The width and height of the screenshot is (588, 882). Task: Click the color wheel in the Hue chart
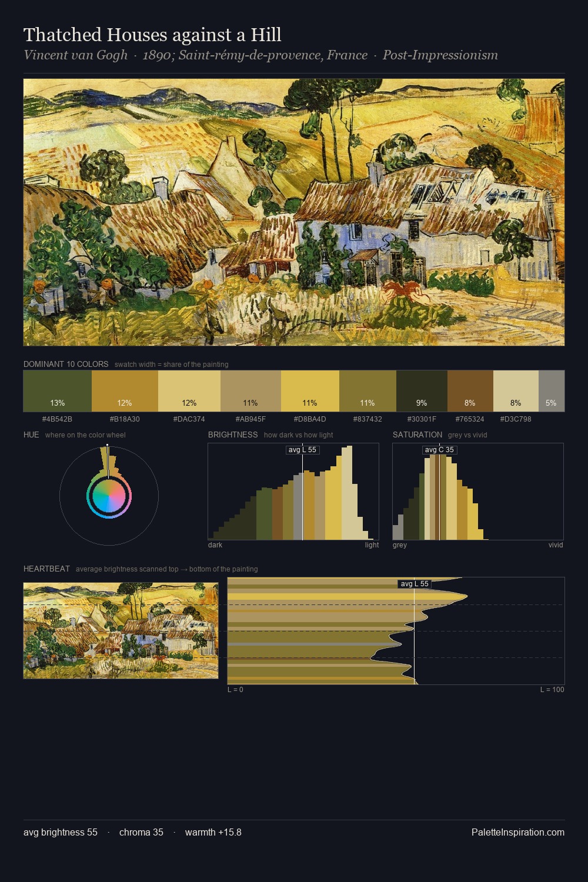pos(109,496)
